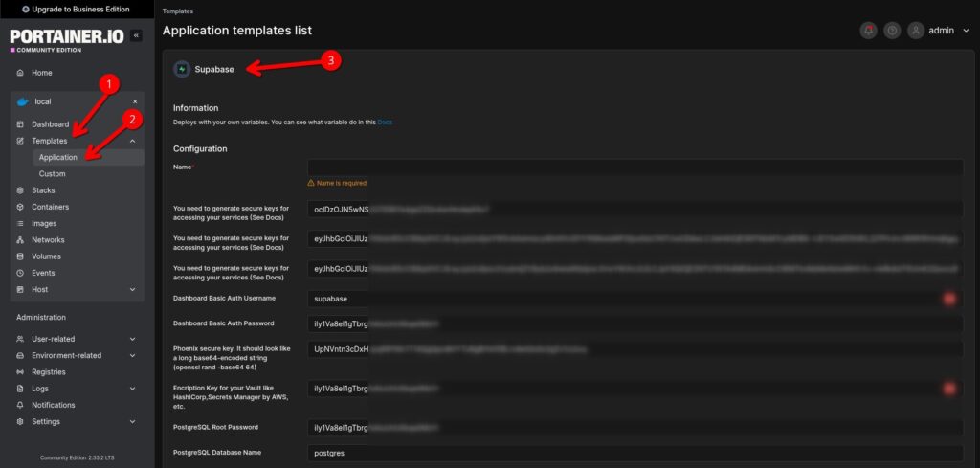980x468 pixels.
Task: Click red icon in Vault encryption key field
Action: pyautogui.click(x=949, y=389)
